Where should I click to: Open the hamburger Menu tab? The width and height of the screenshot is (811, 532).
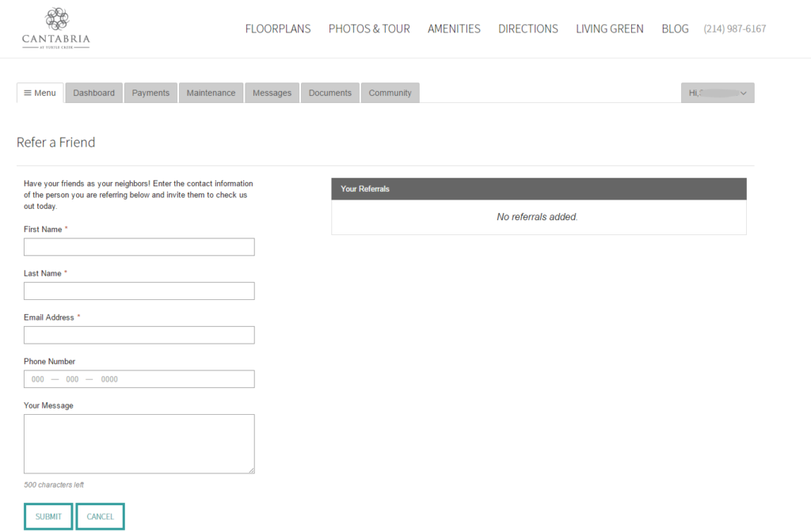40,93
